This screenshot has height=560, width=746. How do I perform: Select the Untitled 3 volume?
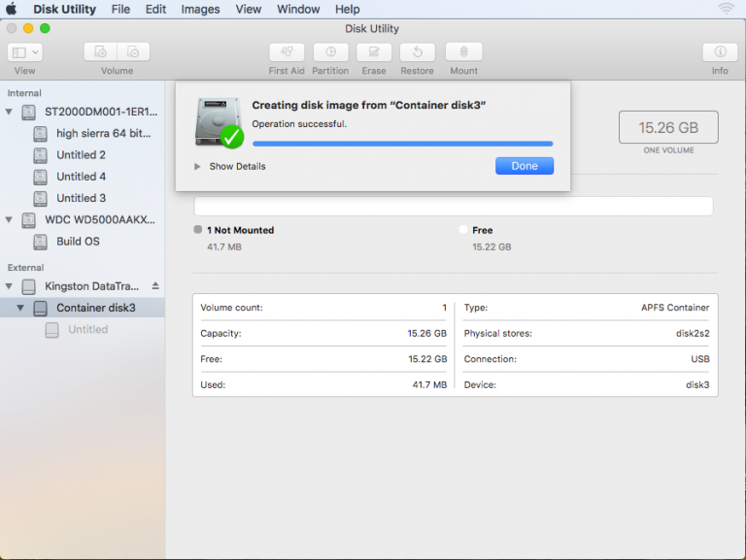[x=83, y=198]
